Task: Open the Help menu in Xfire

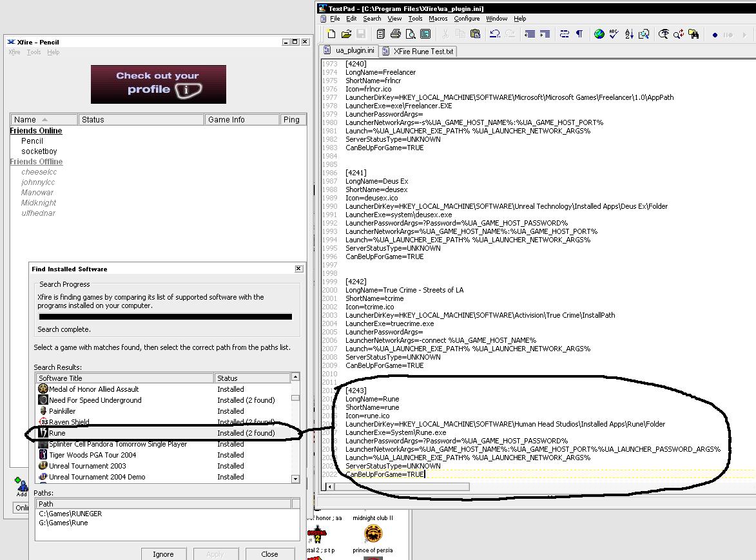Action: [53, 52]
